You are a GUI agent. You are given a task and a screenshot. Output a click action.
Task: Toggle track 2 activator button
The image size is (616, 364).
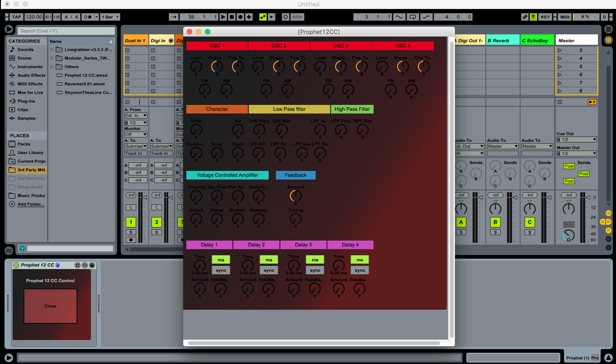156,222
